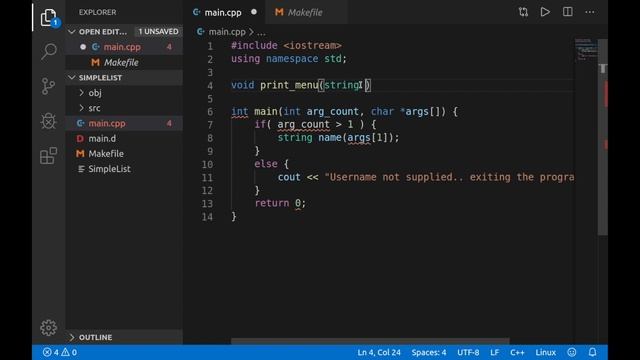
Task: Open SimpleList file in explorer
Action: 124,169
